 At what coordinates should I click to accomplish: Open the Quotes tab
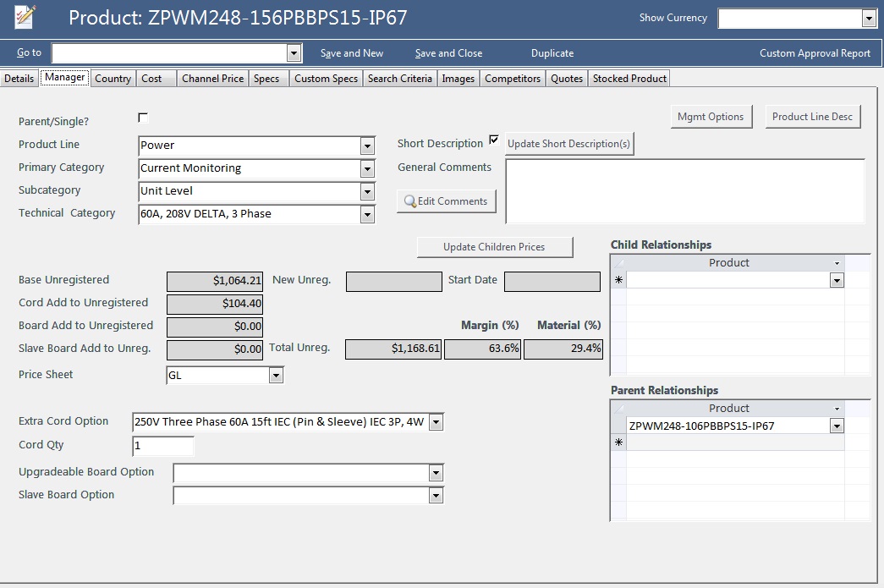point(567,79)
